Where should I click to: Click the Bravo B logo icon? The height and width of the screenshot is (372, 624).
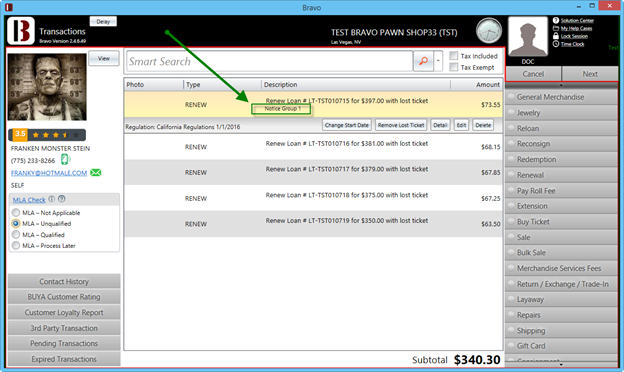coord(21,31)
